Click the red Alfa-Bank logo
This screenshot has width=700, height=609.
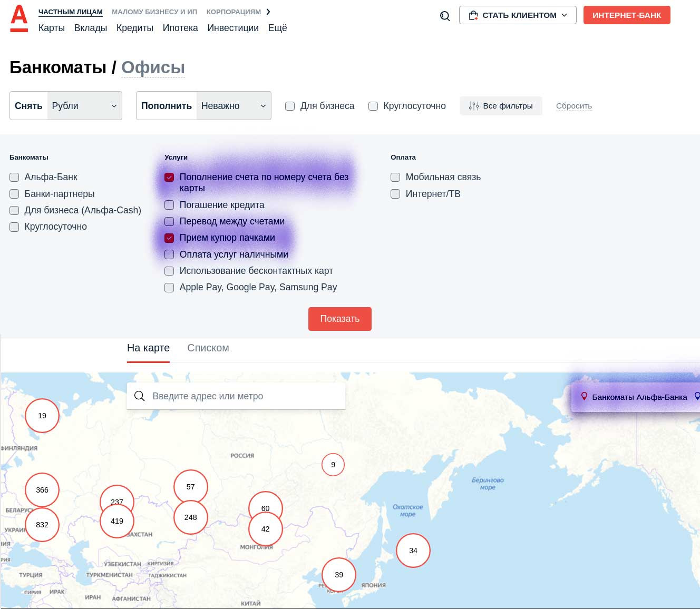pyautogui.click(x=19, y=18)
